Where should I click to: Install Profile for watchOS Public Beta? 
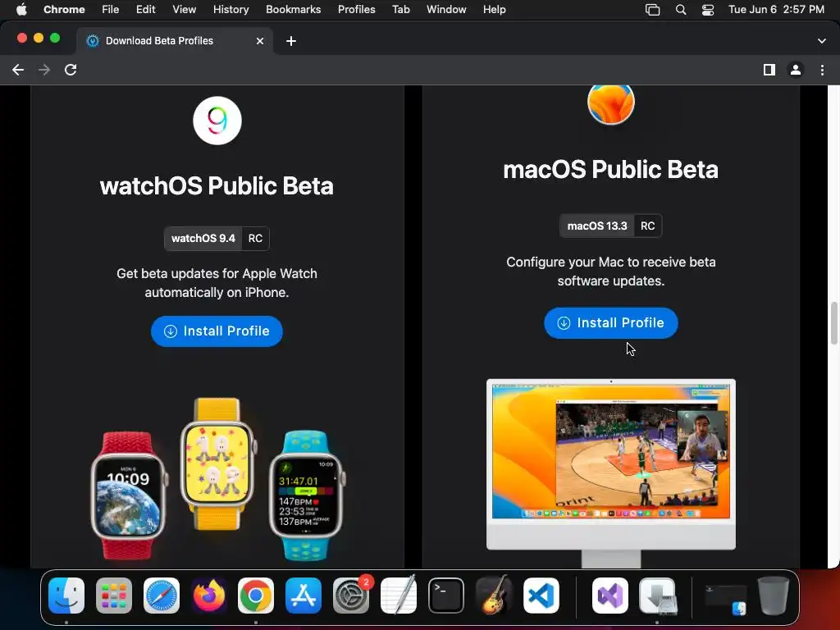click(x=217, y=331)
